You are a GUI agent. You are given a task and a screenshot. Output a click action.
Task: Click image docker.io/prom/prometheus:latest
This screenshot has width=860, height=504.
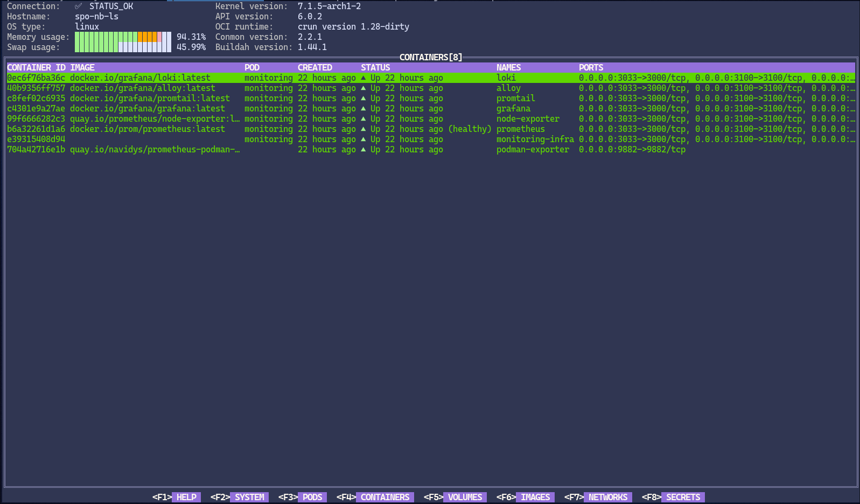click(x=148, y=129)
